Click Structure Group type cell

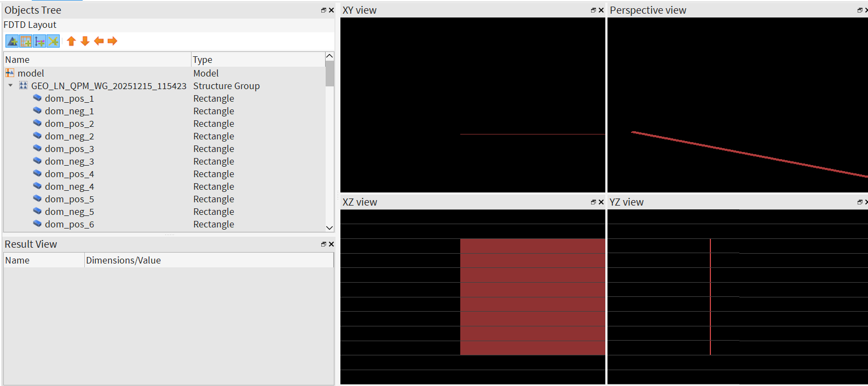point(227,86)
